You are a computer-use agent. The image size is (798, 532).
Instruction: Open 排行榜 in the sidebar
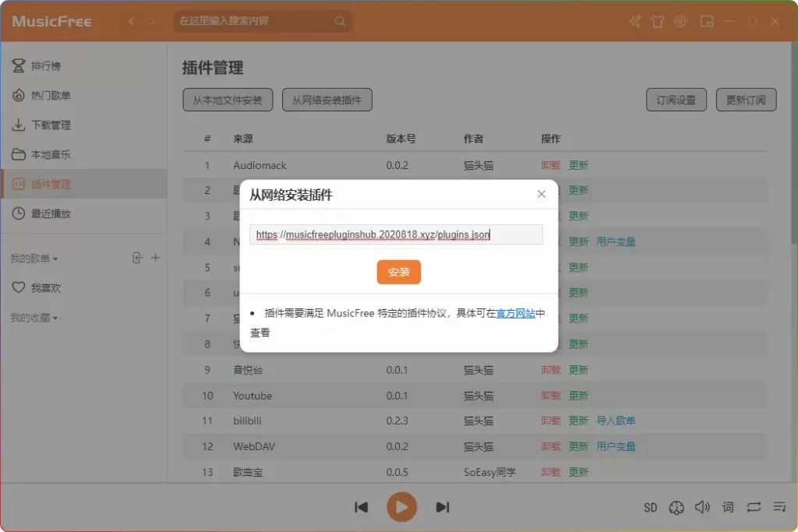tap(84, 66)
